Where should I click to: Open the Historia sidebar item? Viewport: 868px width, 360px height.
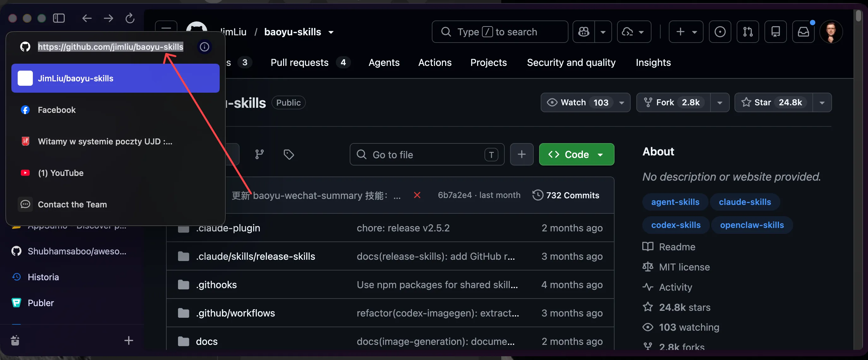[x=35, y=277]
